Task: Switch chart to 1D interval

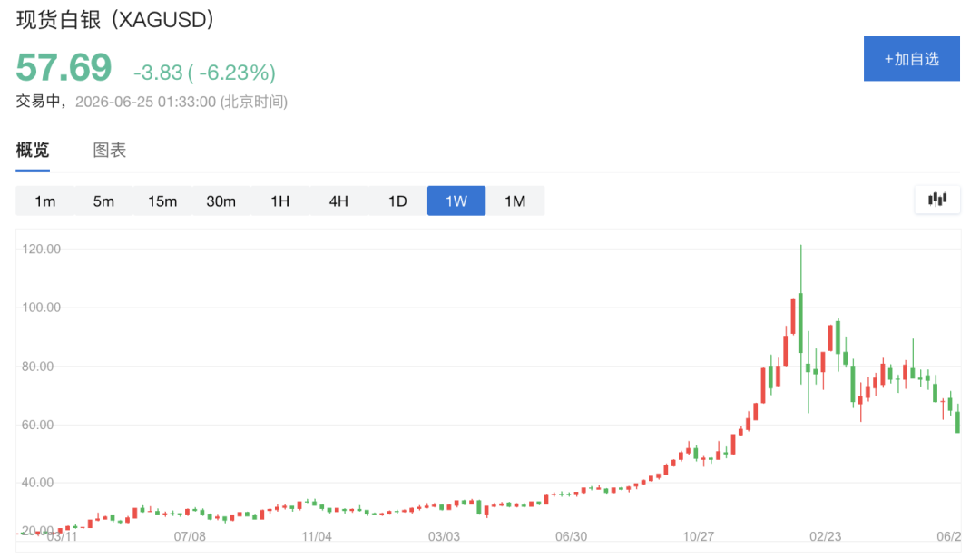Action: pos(397,201)
